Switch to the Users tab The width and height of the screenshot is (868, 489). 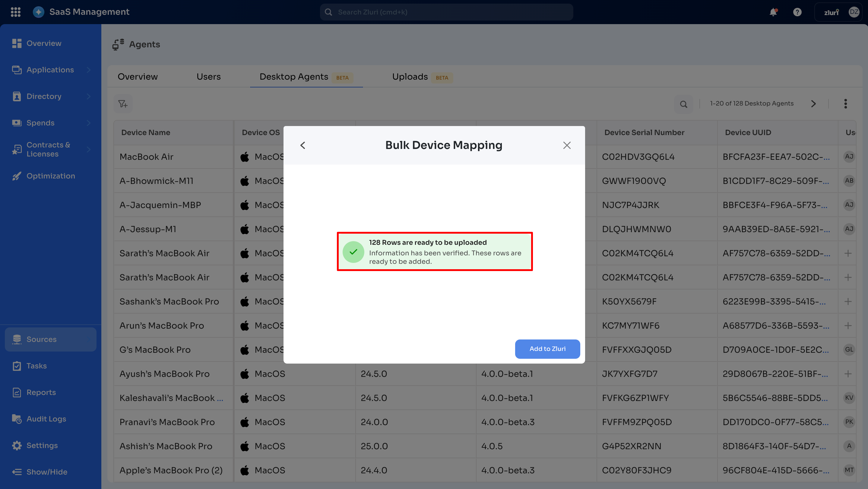click(208, 77)
